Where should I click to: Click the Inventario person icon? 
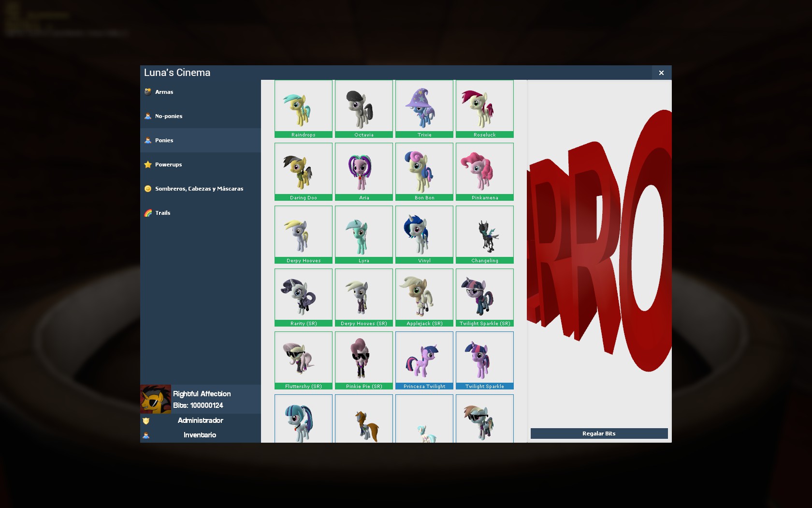tap(146, 435)
